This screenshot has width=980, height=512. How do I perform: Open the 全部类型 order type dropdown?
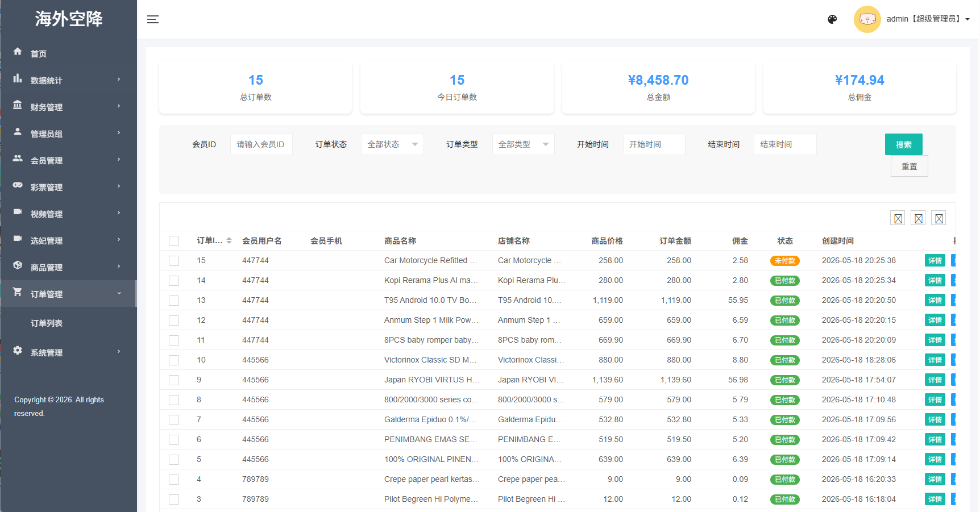tap(523, 144)
